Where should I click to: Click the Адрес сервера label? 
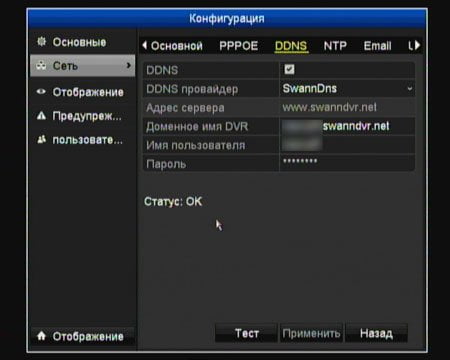tap(185, 108)
